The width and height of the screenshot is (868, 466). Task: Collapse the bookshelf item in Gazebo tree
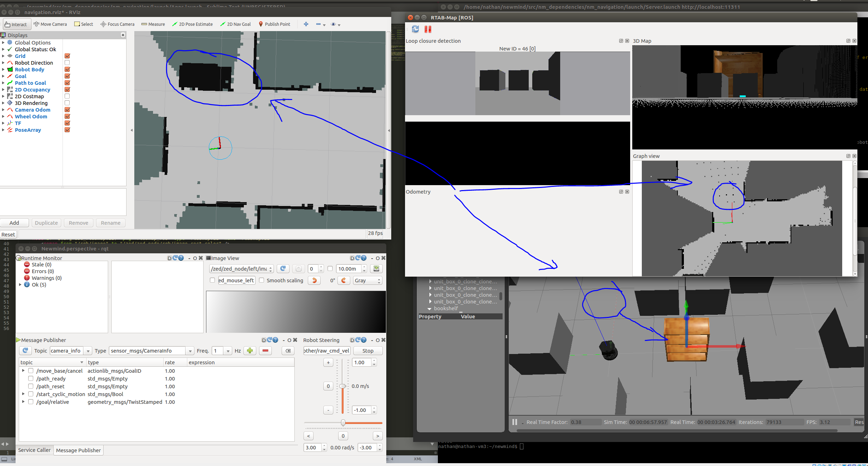point(430,308)
